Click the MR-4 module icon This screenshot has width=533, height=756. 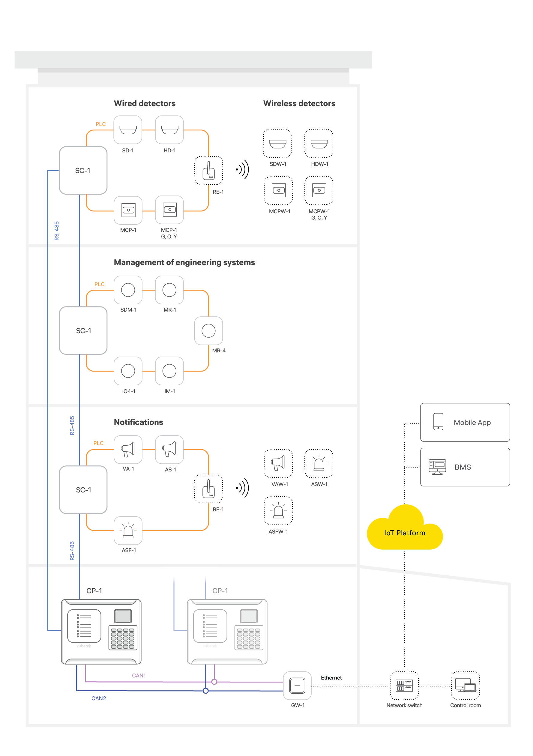pyautogui.click(x=208, y=331)
